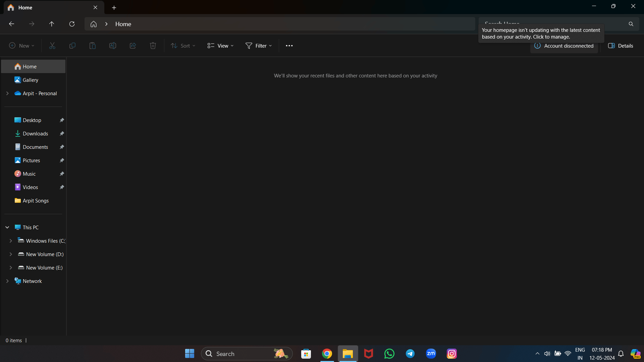Viewport: 644px width, 362px height.
Task: Open WhatsApp from taskbar
Action: 389,354
